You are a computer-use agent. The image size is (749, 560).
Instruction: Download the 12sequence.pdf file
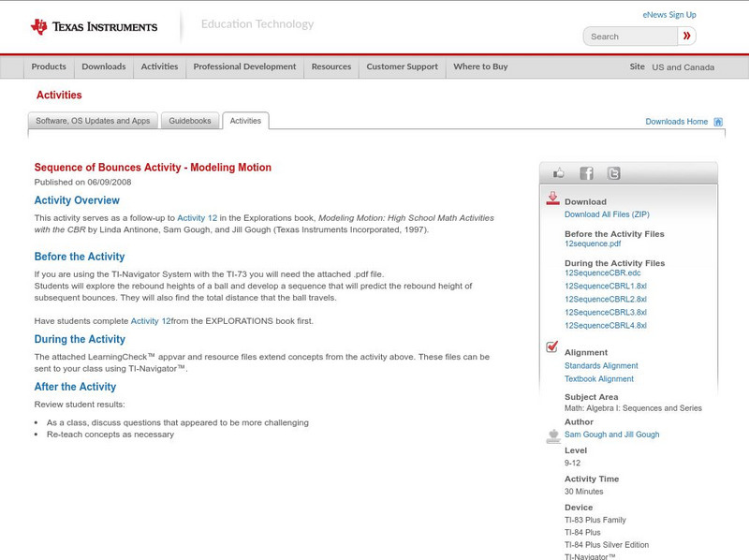[x=593, y=243]
